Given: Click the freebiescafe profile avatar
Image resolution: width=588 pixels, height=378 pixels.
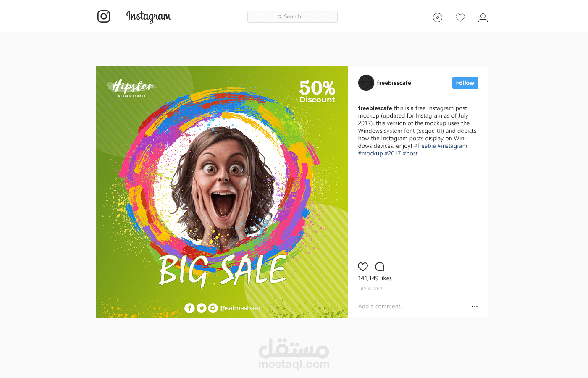Looking at the screenshot, I should tap(366, 83).
